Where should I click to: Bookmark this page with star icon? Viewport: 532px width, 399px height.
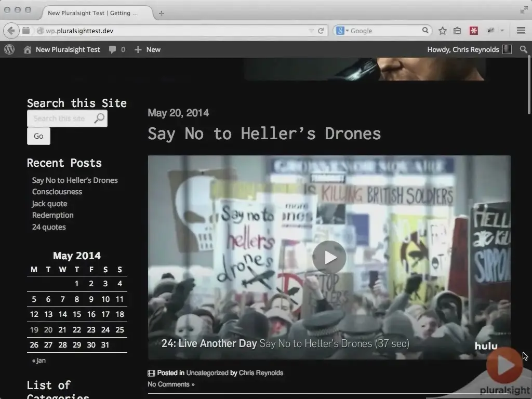pyautogui.click(x=443, y=31)
